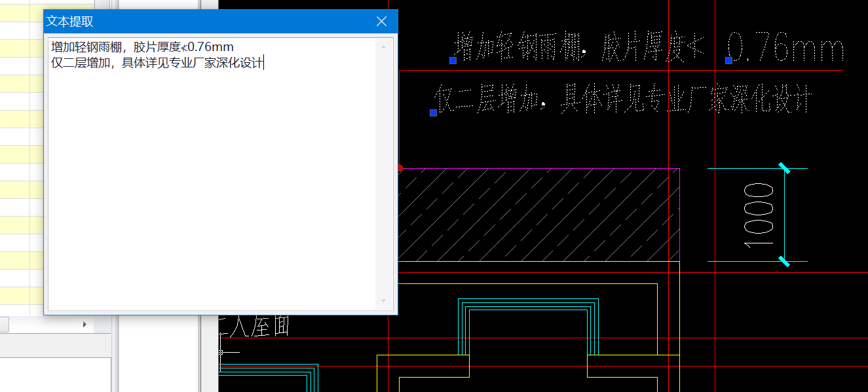
Task: Select the 1000 dimension text
Action: [759, 215]
